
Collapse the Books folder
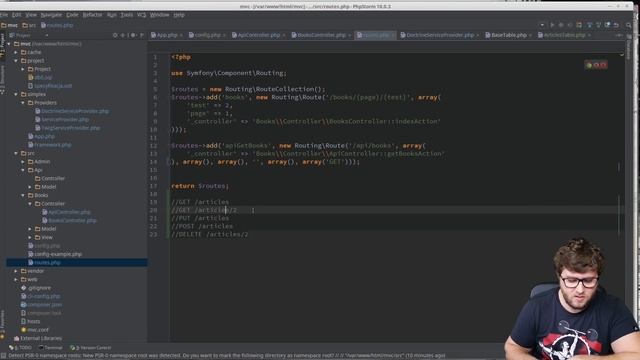(x=23, y=196)
